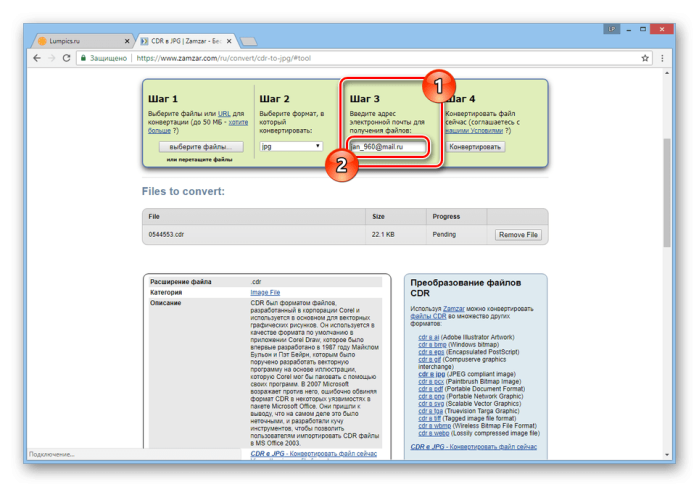Switch to Lumpics.ru tab
This screenshot has height=487, width=699.
pos(82,41)
